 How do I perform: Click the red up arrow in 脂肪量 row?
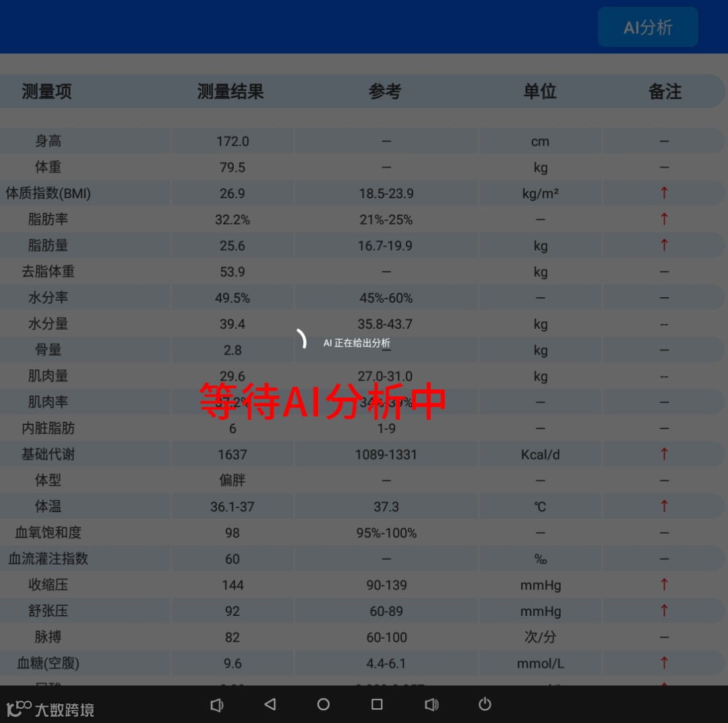(x=664, y=245)
